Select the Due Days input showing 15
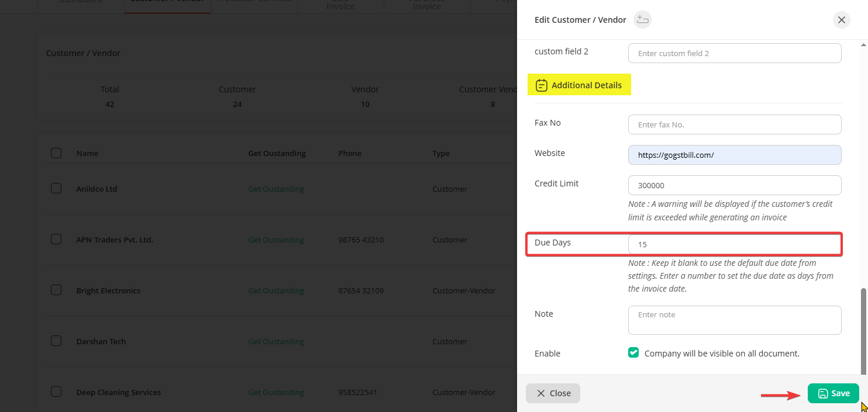The width and height of the screenshot is (868, 412). pos(734,244)
